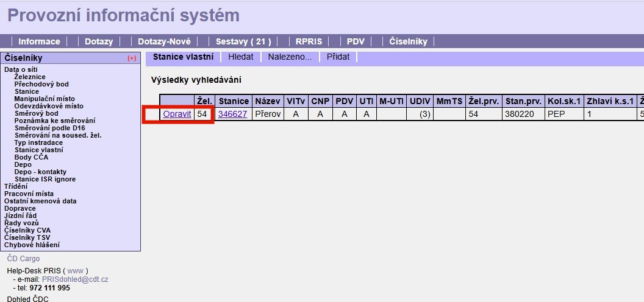Open the Nalezeno... tab

pos(290,57)
